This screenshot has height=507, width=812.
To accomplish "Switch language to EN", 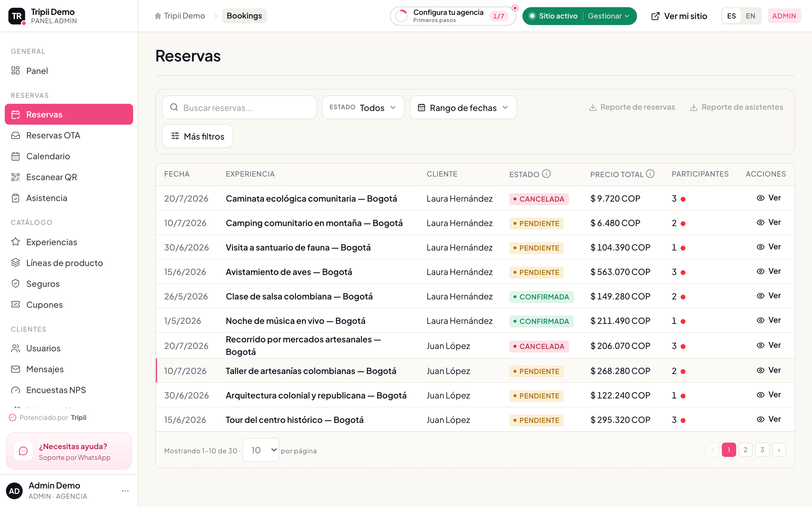I will (750, 16).
